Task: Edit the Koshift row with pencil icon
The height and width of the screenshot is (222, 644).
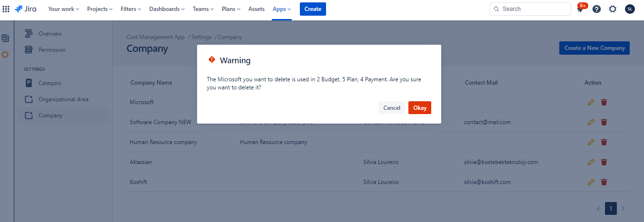Action: click(591, 182)
